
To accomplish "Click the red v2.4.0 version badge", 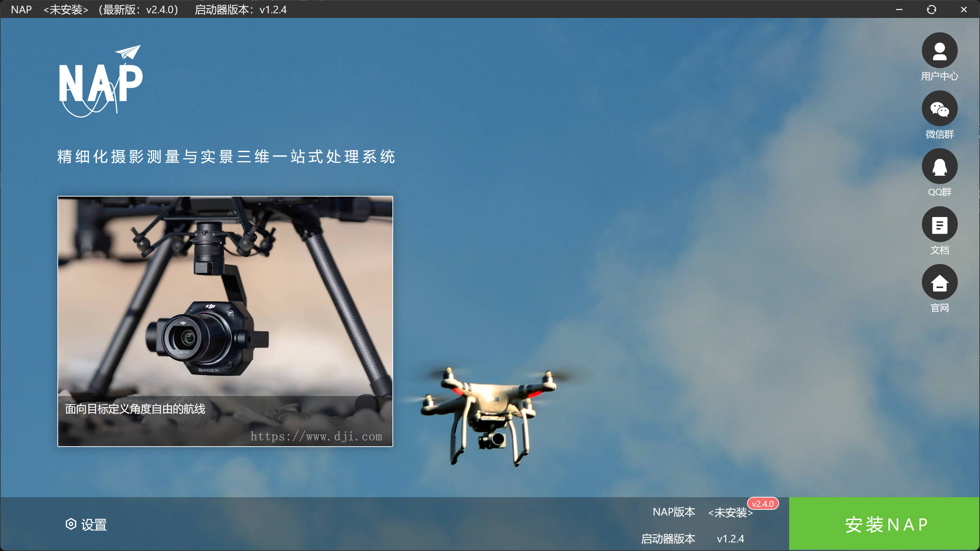I will [x=762, y=503].
